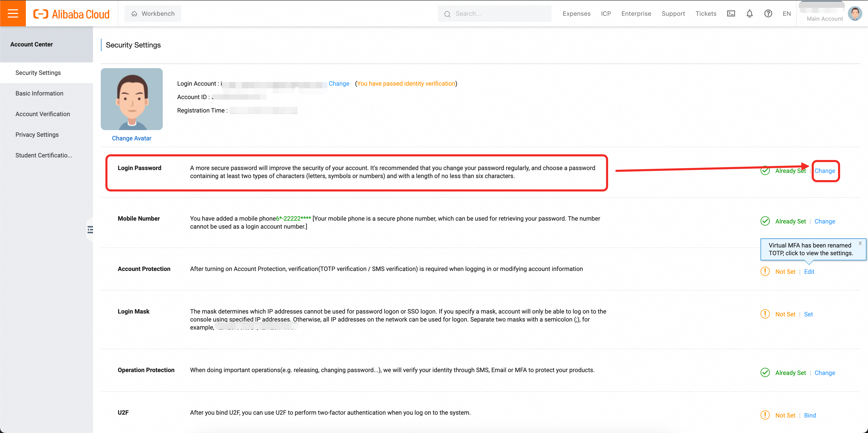This screenshot has width=868, height=433.
Task: Collapse the left sidebar panel
Action: click(x=90, y=230)
